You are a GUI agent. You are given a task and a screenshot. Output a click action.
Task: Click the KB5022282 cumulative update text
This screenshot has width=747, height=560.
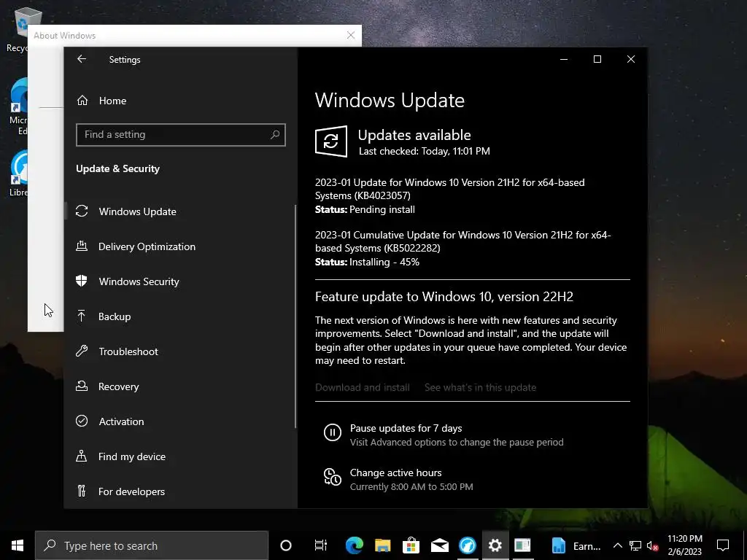click(x=462, y=241)
